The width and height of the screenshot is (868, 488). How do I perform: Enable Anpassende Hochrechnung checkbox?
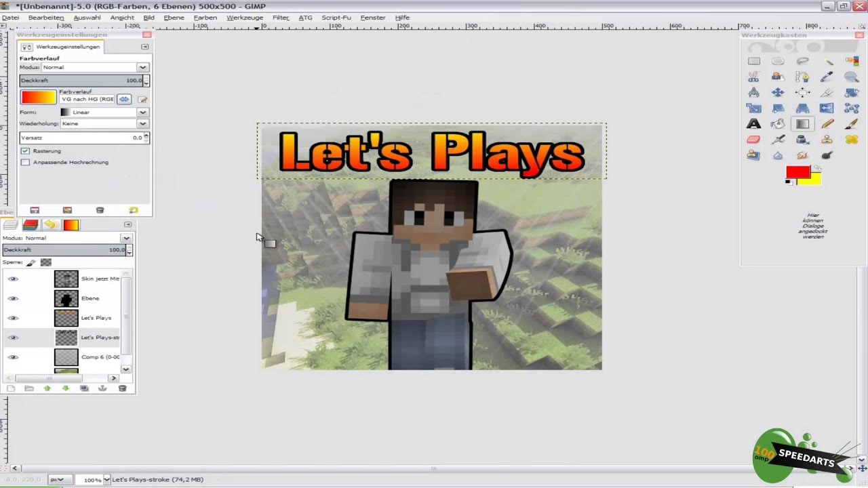[25, 163]
